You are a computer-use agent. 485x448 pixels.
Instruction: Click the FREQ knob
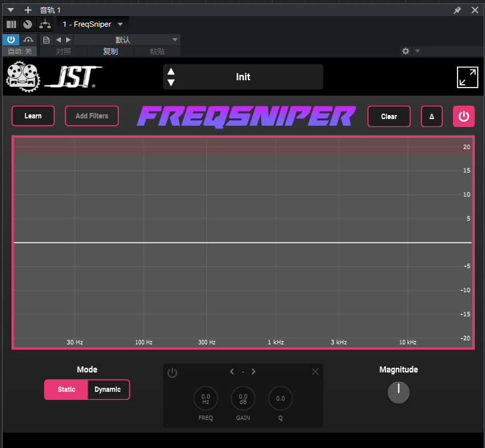[x=206, y=399]
